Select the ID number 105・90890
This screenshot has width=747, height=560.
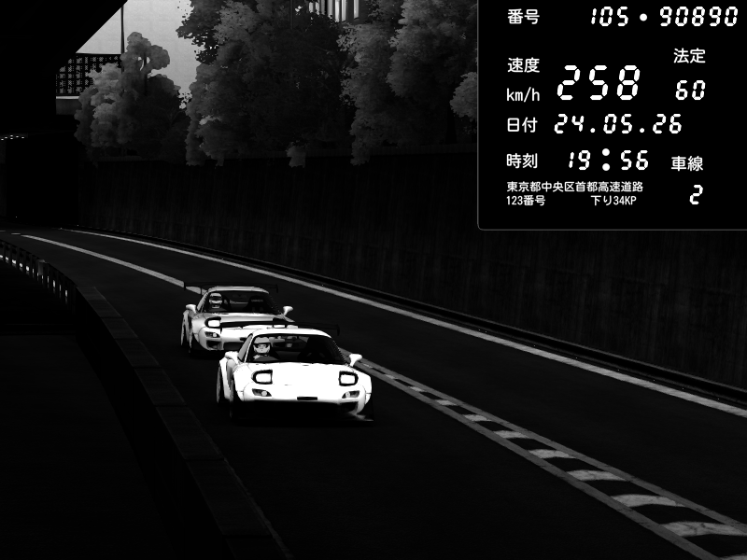664,17
